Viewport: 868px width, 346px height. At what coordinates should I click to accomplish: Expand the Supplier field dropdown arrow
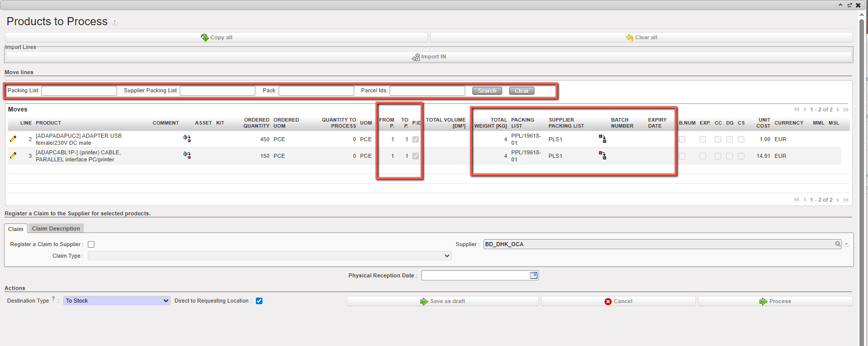click(847, 245)
